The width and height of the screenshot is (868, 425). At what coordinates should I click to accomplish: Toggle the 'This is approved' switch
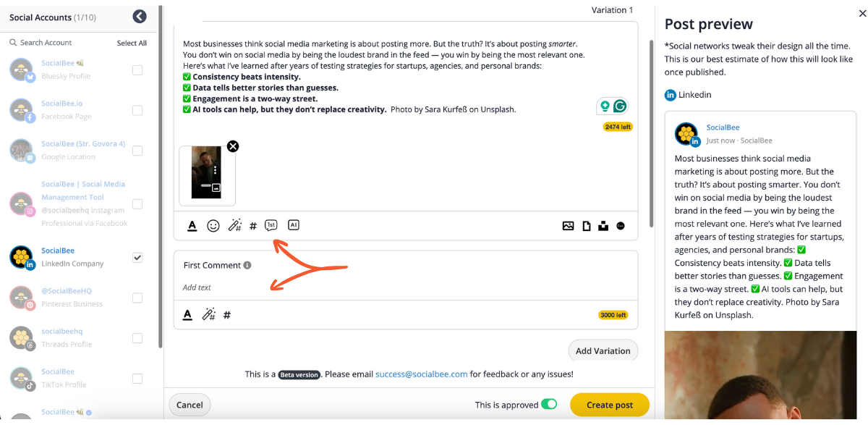(549, 405)
